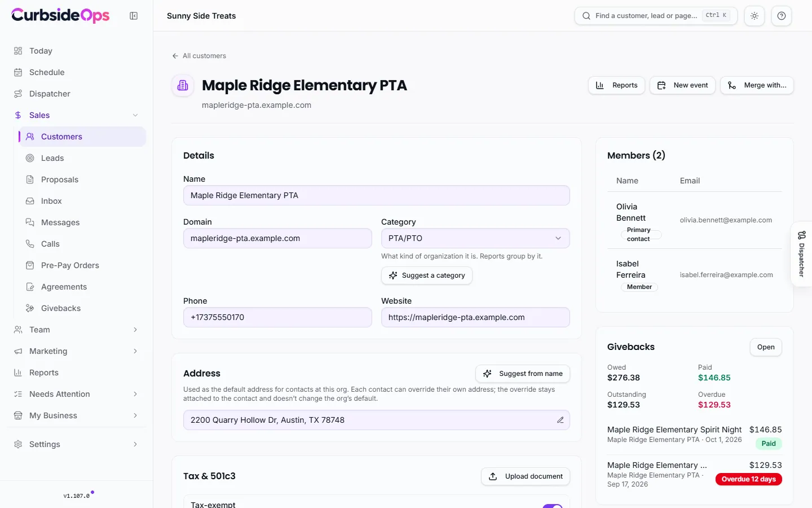Open the help question-mark icon

click(782, 16)
